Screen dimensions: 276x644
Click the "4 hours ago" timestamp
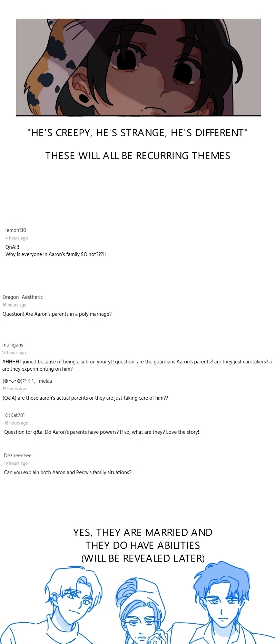tap(17, 238)
